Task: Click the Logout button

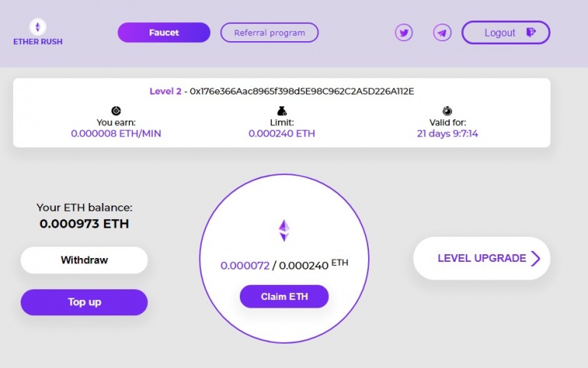Action: coord(506,33)
